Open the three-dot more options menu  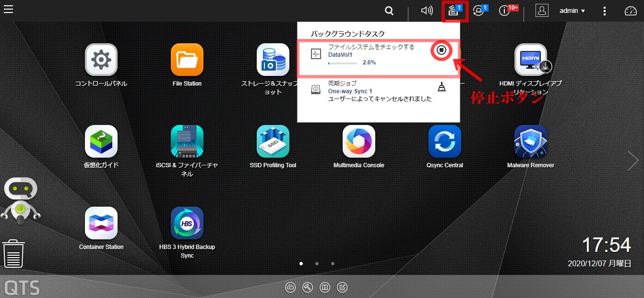click(x=605, y=11)
